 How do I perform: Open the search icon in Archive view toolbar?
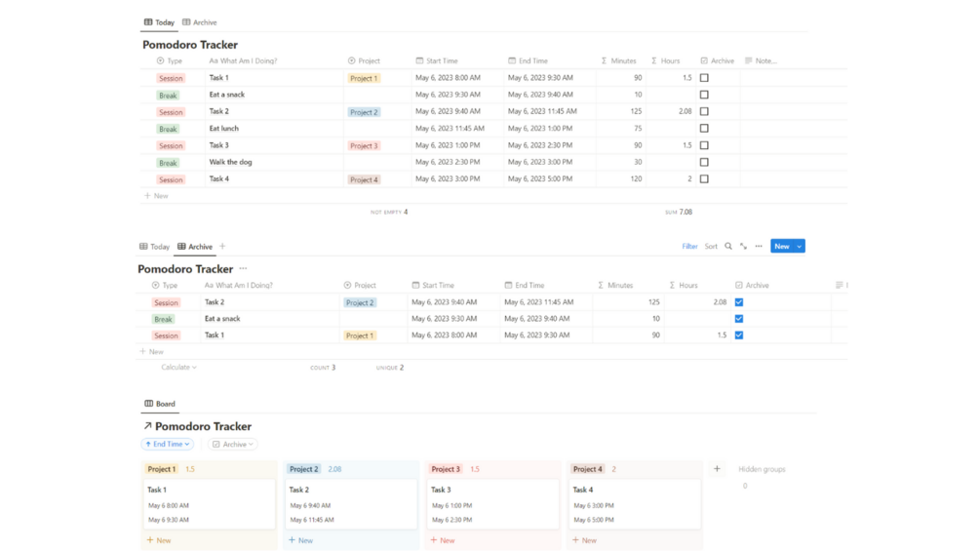(x=728, y=246)
